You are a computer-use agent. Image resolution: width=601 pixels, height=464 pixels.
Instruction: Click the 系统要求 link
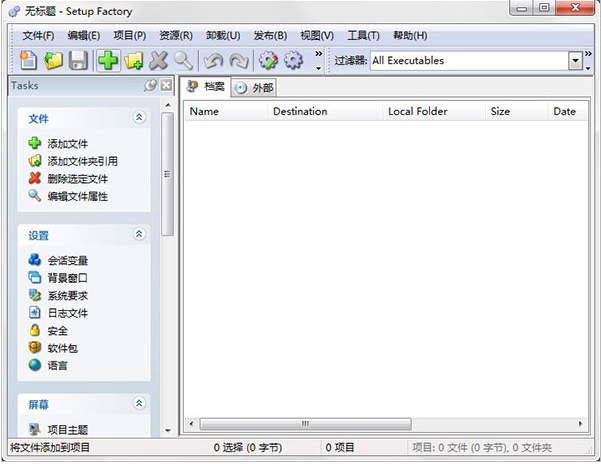coord(67,296)
